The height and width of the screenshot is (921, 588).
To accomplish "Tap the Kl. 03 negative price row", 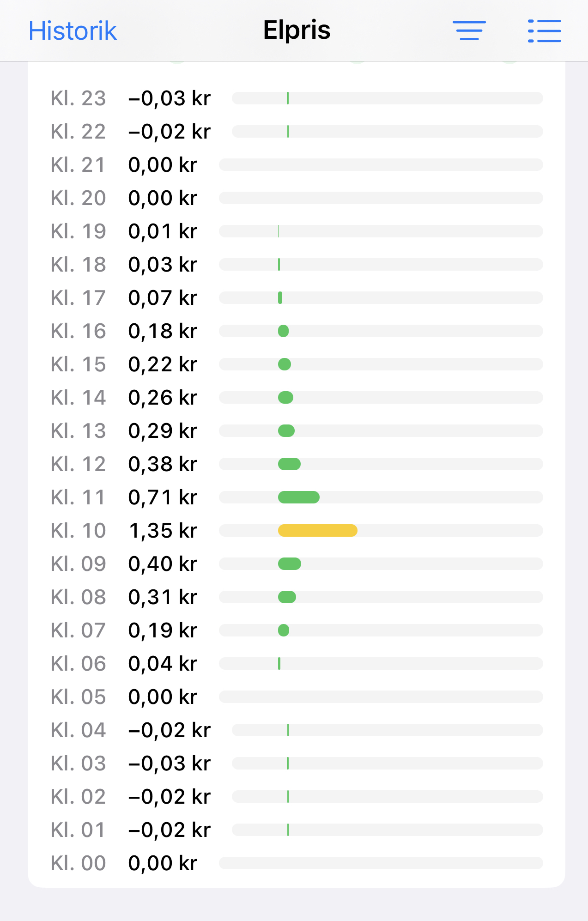I will pyautogui.click(x=297, y=763).
